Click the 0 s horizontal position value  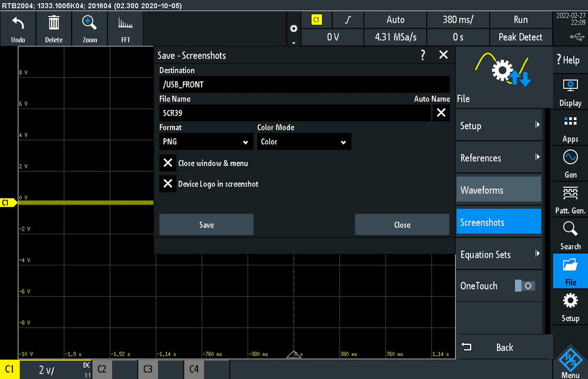[x=458, y=37]
